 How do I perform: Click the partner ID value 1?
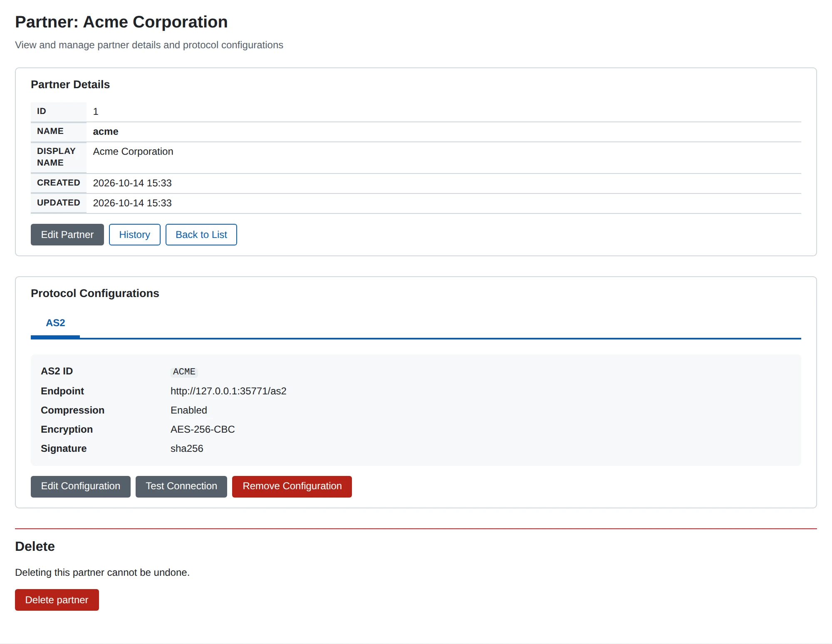coord(96,111)
